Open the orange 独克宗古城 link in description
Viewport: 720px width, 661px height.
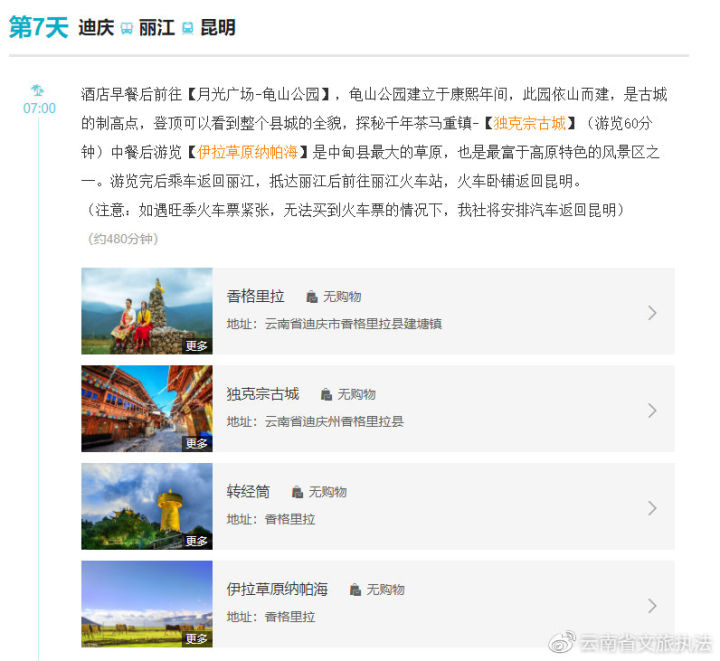point(529,123)
